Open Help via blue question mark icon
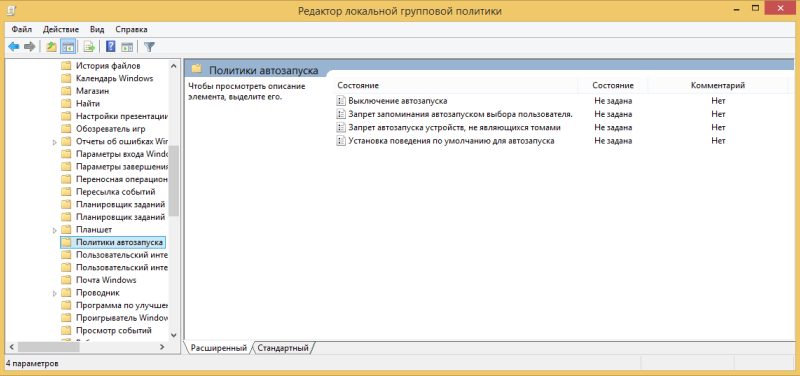Image resolution: width=800 pixels, height=376 pixels. [110, 47]
